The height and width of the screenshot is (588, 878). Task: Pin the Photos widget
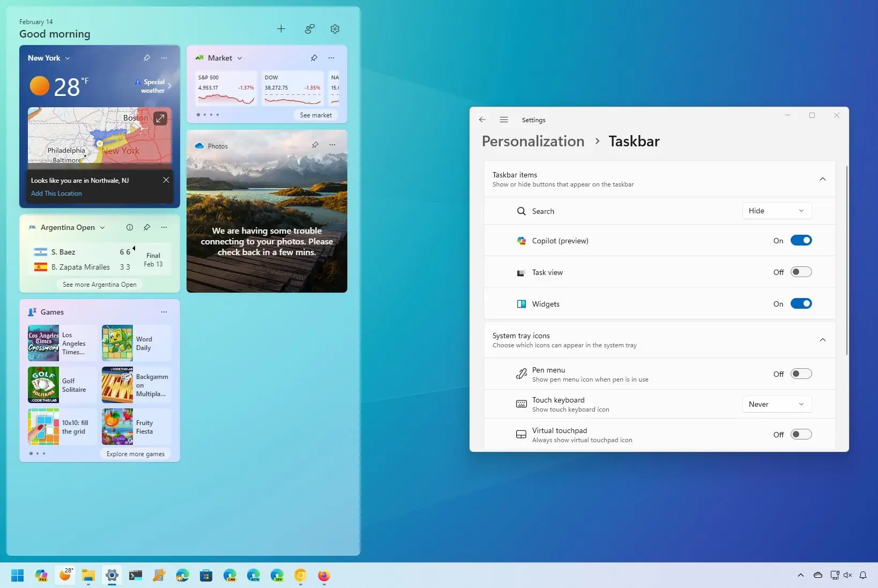(315, 145)
